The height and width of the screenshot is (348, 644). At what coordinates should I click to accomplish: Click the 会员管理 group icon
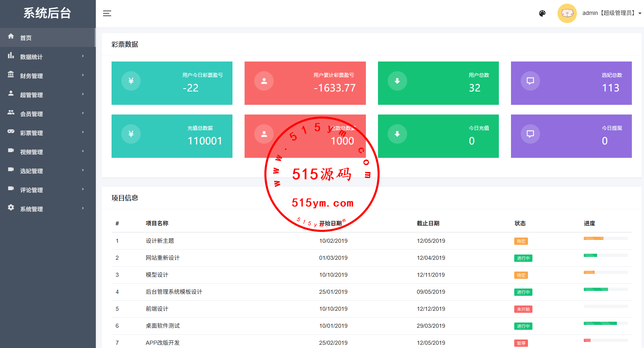11,112
